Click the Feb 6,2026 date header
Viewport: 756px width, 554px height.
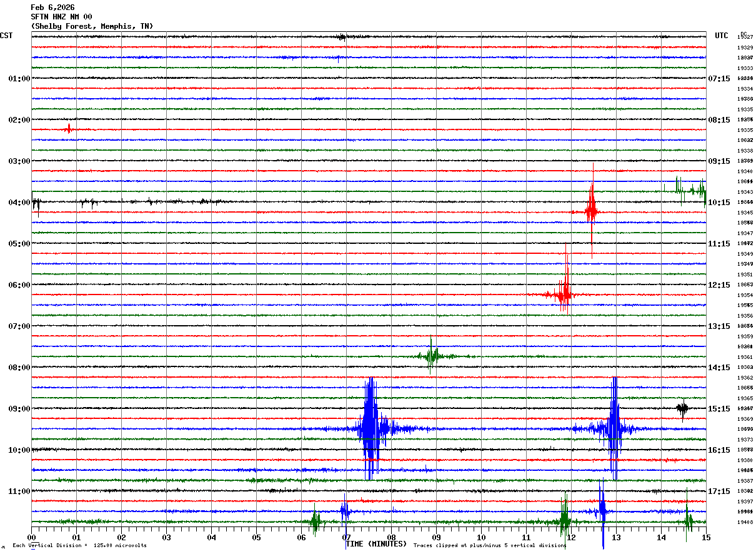[x=52, y=8]
